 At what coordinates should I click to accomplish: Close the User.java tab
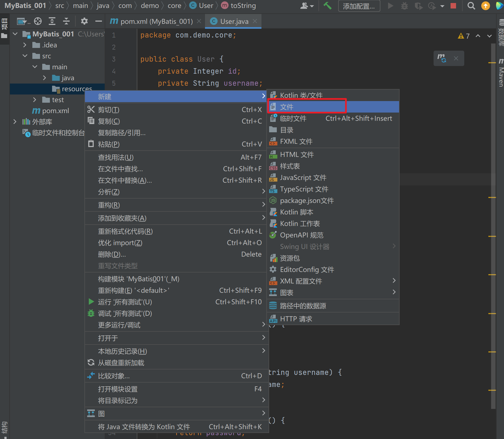(255, 21)
